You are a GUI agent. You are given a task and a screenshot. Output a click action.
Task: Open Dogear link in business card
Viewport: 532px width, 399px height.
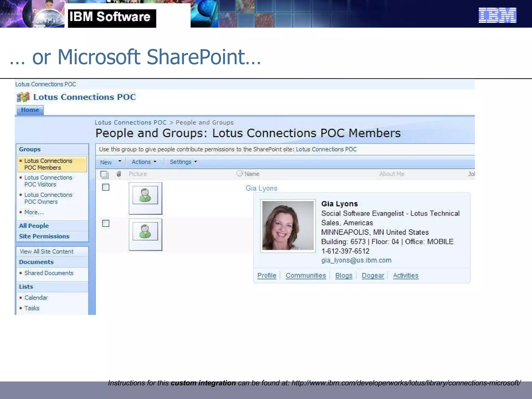(373, 275)
